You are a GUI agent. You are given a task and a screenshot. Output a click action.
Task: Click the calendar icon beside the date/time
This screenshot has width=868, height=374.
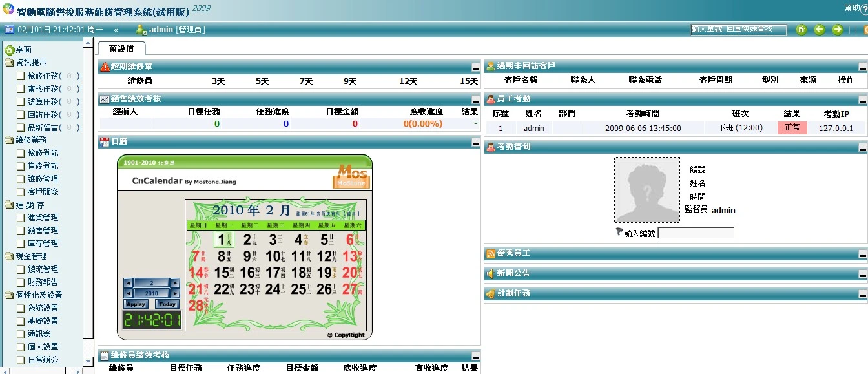(9, 30)
